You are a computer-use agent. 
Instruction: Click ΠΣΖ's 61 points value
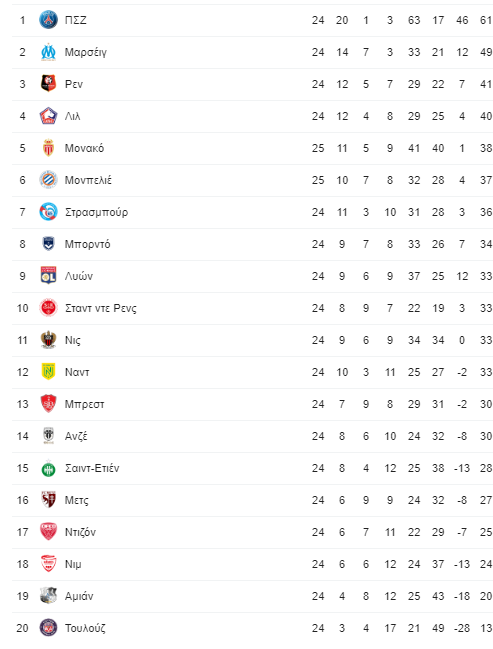(x=486, y=20)
